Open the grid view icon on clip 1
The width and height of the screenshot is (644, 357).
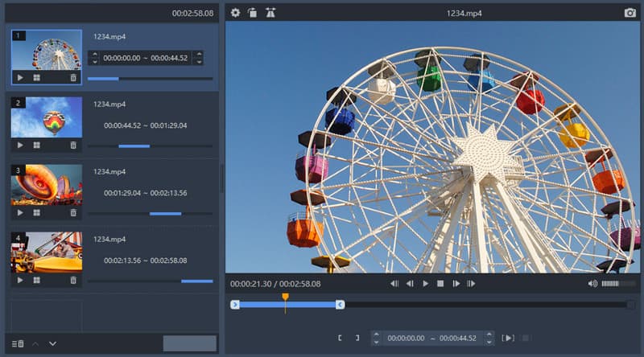pyautogui.click(x=37, y=78)
